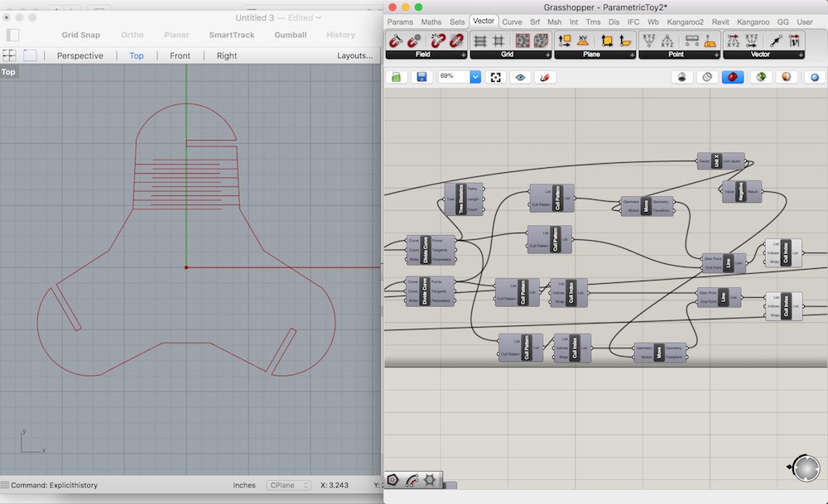This screenshot has width=828, height=504.
Task: Open the Curve tab in Grasshopper
Action: pyautogui.click(x=512, y=22)
